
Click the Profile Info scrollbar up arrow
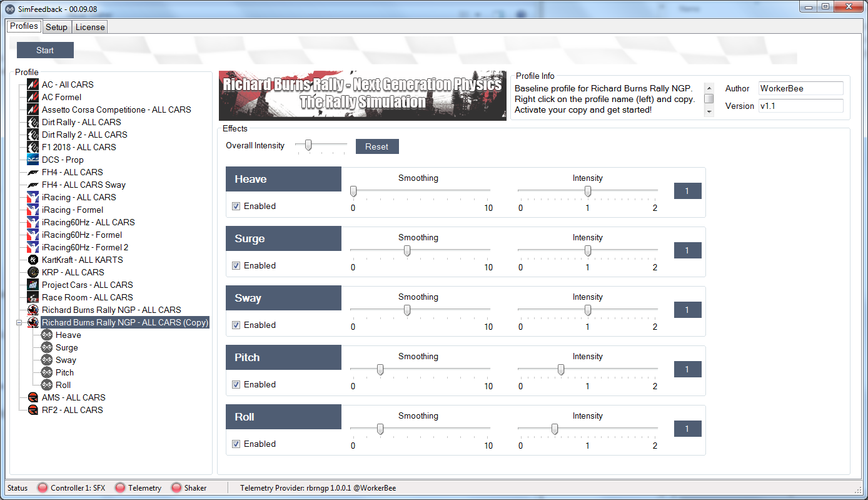pos(709,88)
